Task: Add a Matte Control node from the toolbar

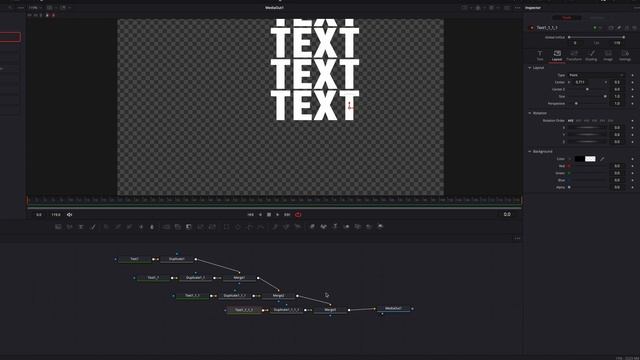Action: 189,227
